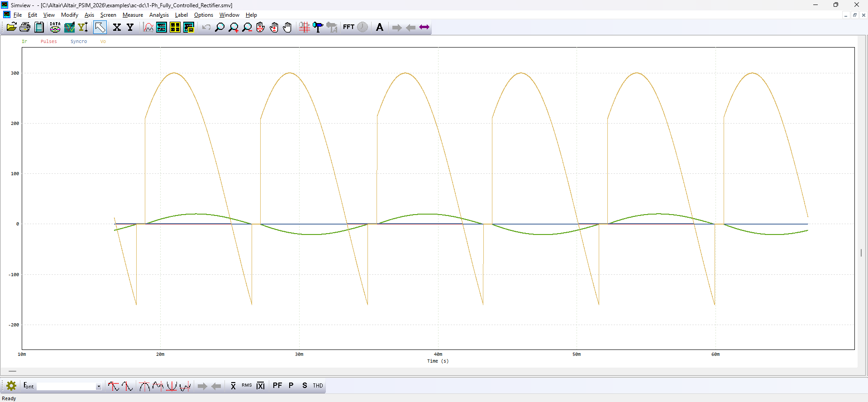The height and width of the screenshot is (402, 868).
Task: Click the zoom in magnifier icon
Action: (234, 28)
